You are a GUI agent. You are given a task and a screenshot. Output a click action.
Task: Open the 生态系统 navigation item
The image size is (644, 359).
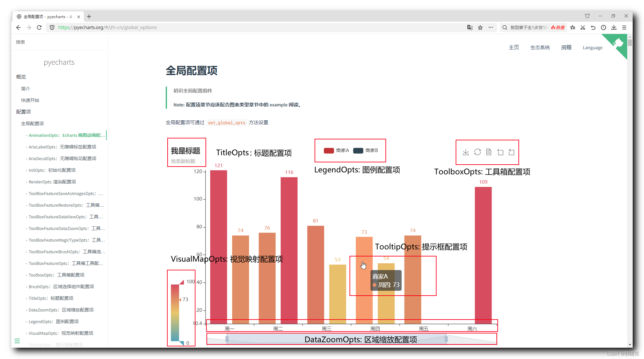coord(540,48)
